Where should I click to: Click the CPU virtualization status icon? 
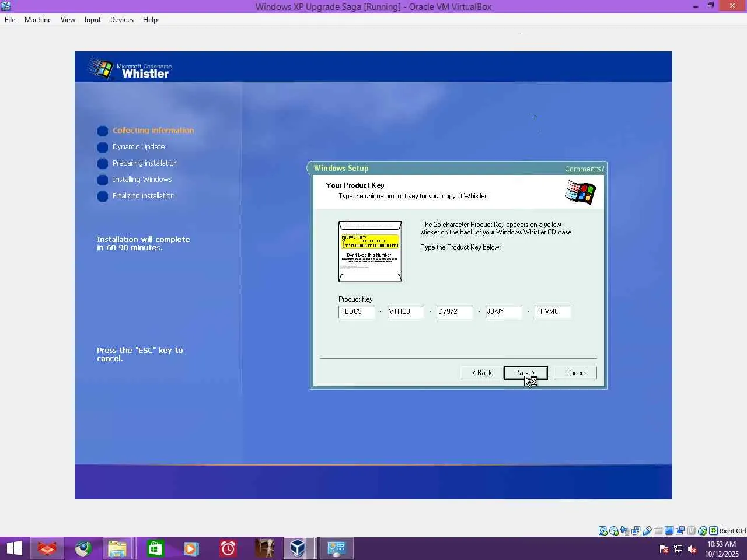(692, 531)
